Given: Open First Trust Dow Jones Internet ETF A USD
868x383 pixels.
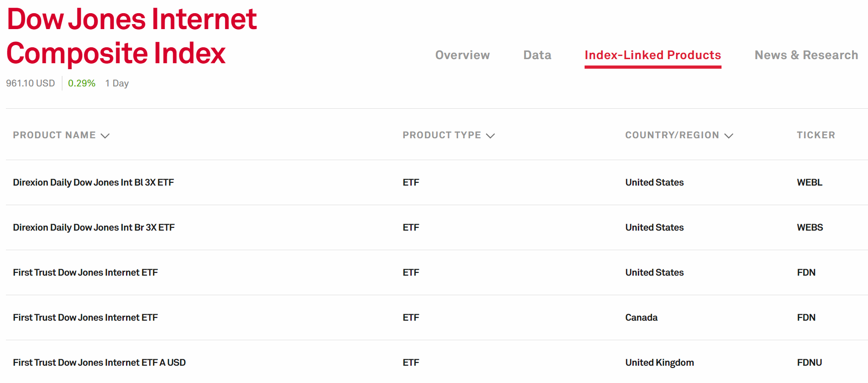Looking at the screenshot, I should click(99, 363).
